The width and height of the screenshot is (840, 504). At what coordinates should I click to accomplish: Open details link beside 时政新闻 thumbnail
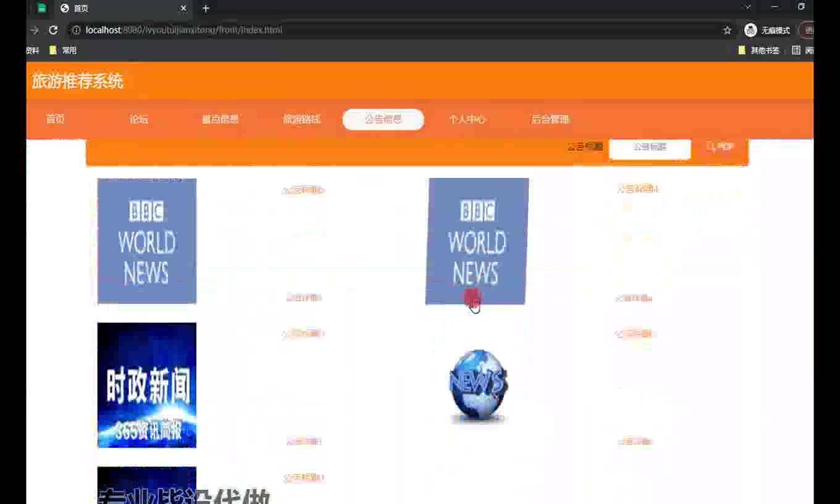pyautogui.click(x=304, y=442)
